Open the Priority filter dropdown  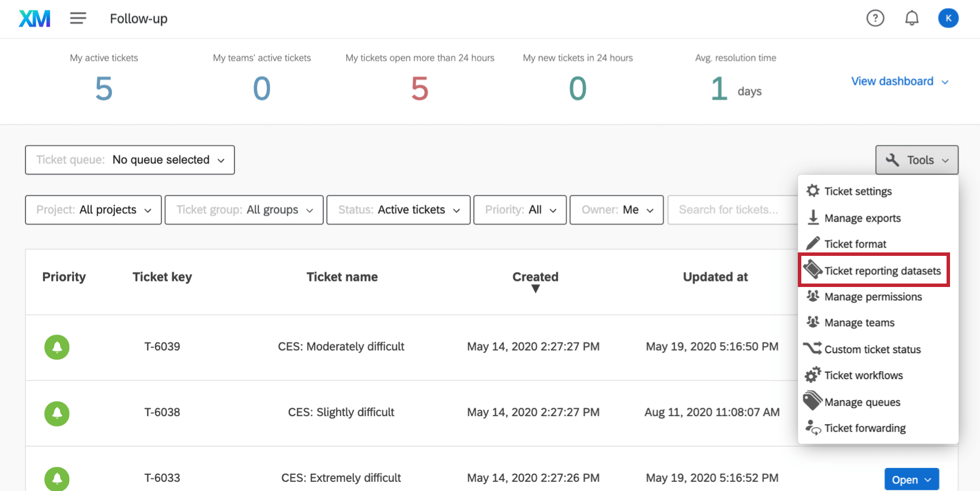point(520,210)
